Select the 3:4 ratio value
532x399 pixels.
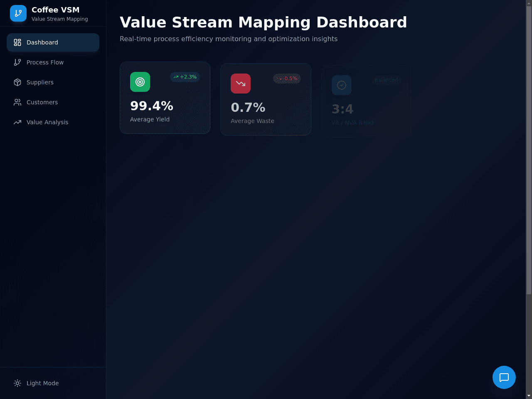click(342, 109)
